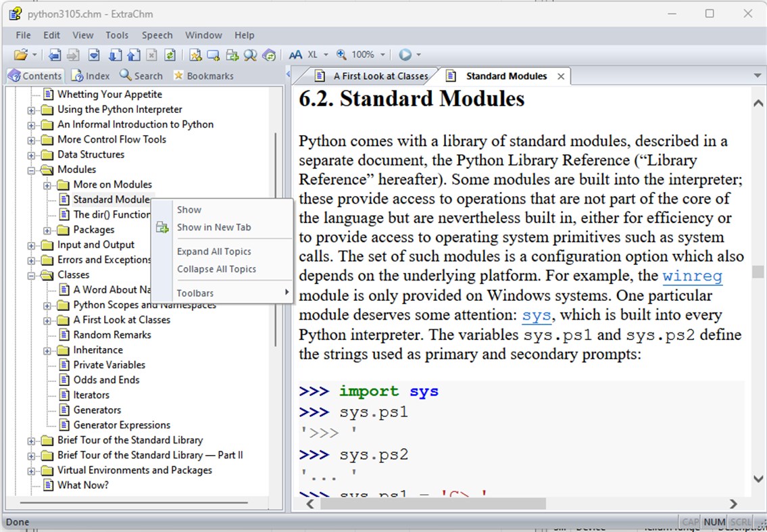Close the Standard Modules tab
Screen dimensions: 767x532
pyautogui.click(x=561, y=76)
